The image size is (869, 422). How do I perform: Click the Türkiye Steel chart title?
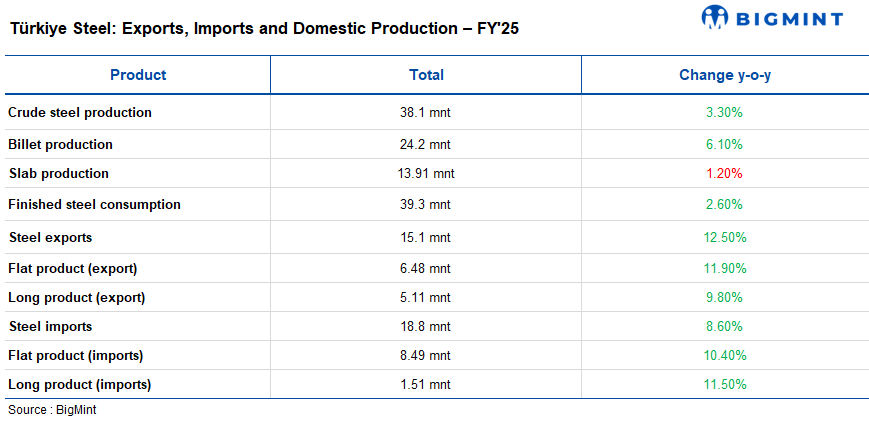264,30
